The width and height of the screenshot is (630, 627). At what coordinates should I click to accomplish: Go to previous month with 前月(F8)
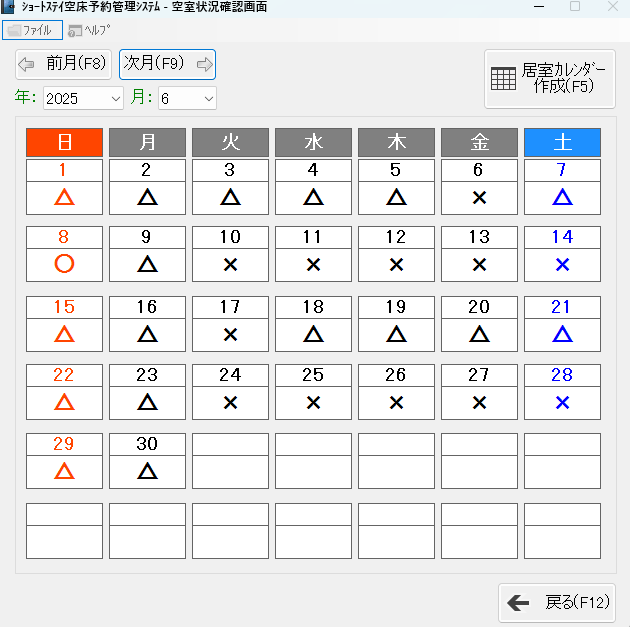pyautogui.click(x=63, y=64)
